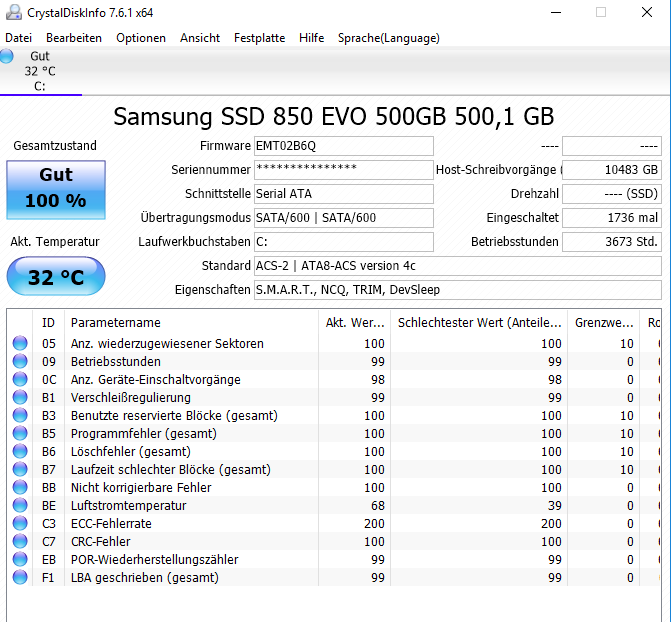The width and height of the screenshot is (671, 622).
Task: Select 'POR-Wiederherstellungszähler' parameter text
Action: [x=154, y=560]
